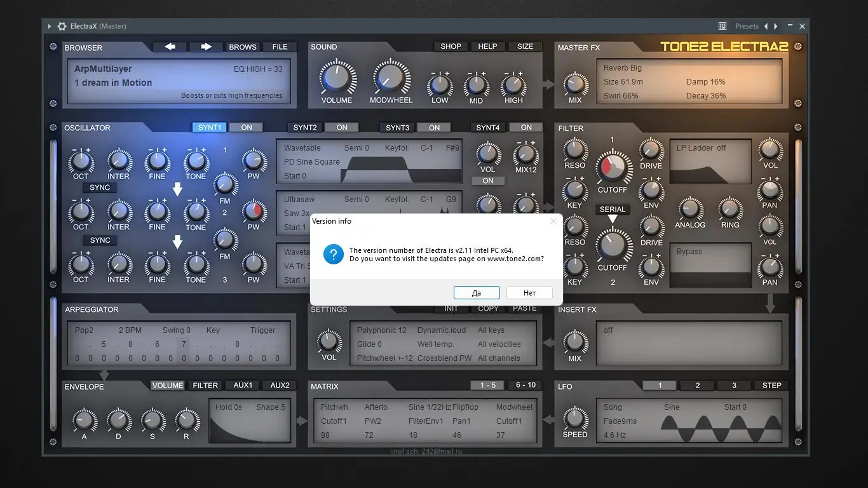Open the preset grid icon left of Presets
The height and width of the screenshot is (488, 868).
[x=722, y=26]
